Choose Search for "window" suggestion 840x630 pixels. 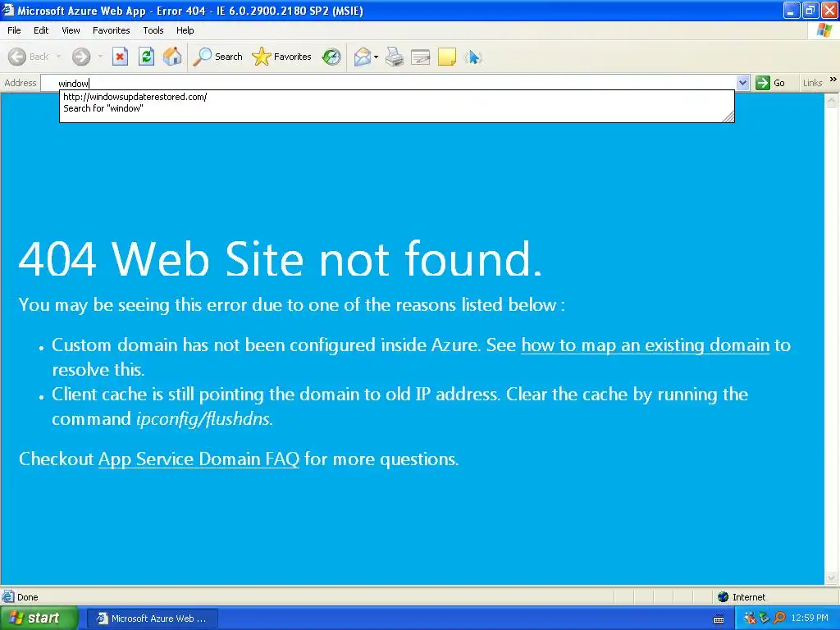103,108
